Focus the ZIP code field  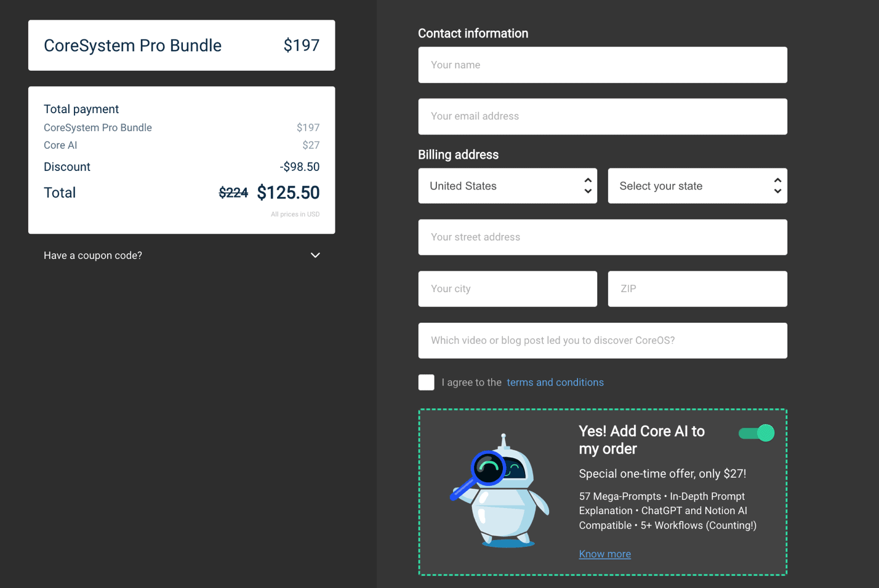697,289
